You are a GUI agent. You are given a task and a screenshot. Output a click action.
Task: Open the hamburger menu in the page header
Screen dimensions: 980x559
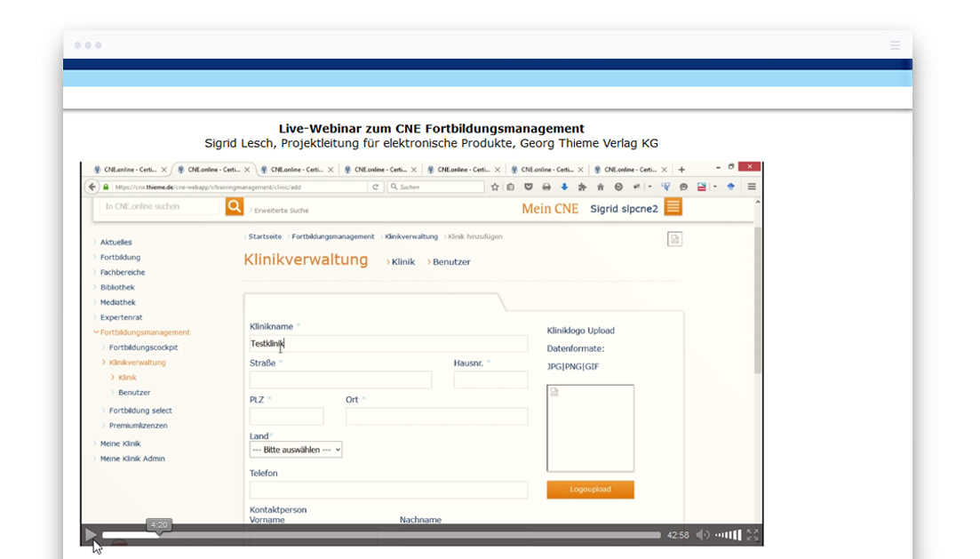(896, 45)
